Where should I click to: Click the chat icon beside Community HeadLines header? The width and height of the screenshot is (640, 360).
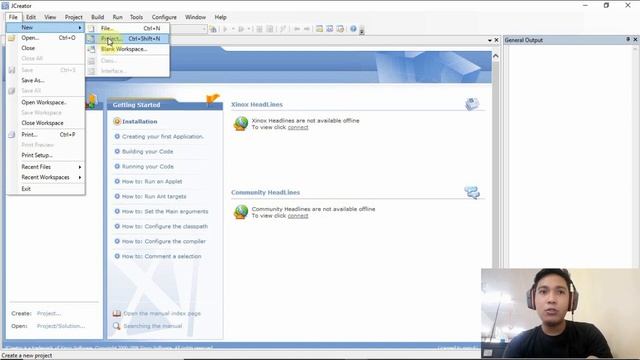(x=472, y=192)
